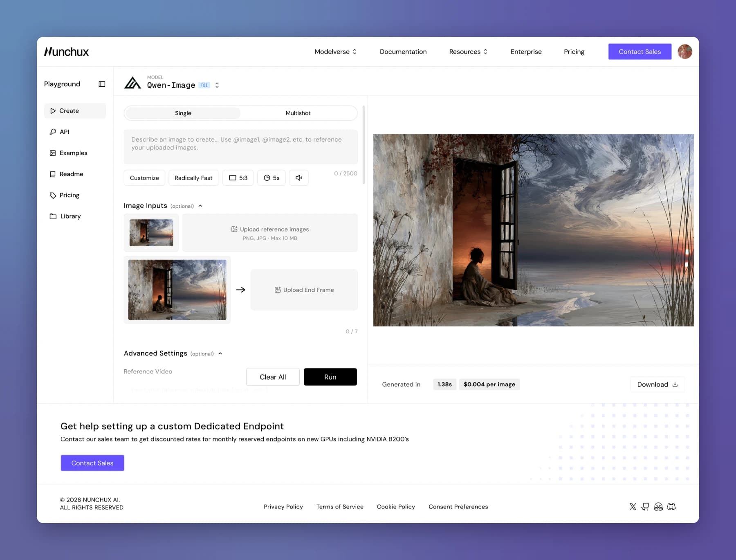
Task: Click Contact Sales under Dedicated Endpoint
Action: click(92, 463)
